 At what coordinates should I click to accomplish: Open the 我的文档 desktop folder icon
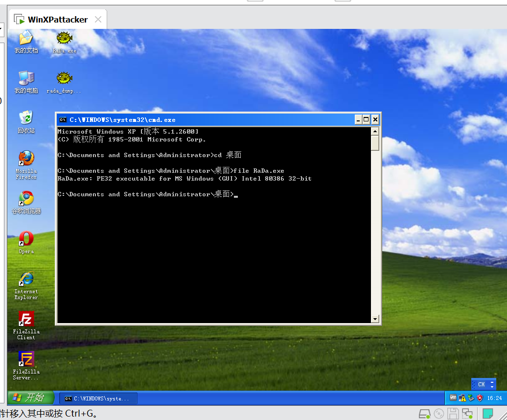(26, 42)
